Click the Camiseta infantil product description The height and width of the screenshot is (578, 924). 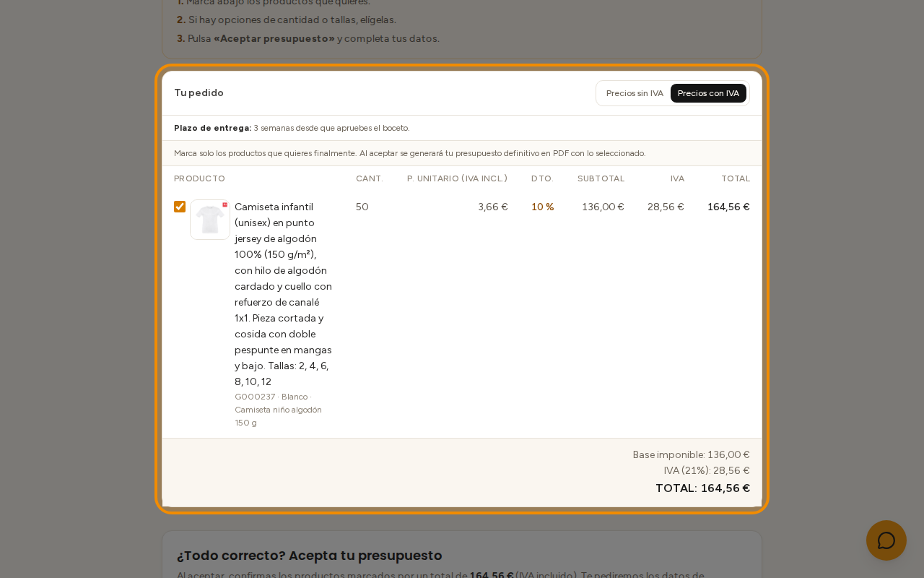tap(284, 294)
